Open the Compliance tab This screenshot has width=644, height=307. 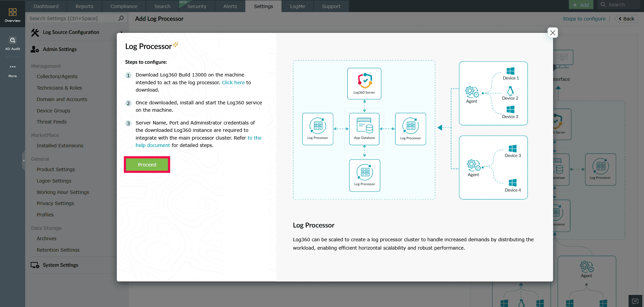click(124, 6)
